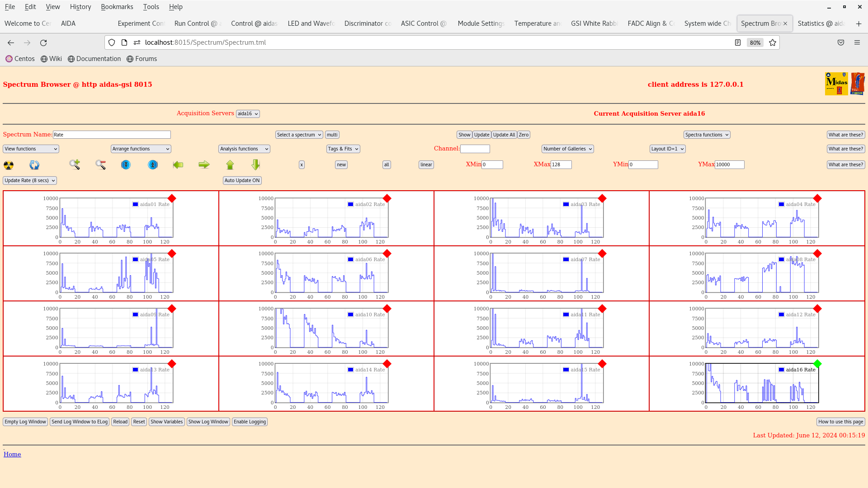
Task: Click the radiation hazard icon
Action: coord(9,165)
